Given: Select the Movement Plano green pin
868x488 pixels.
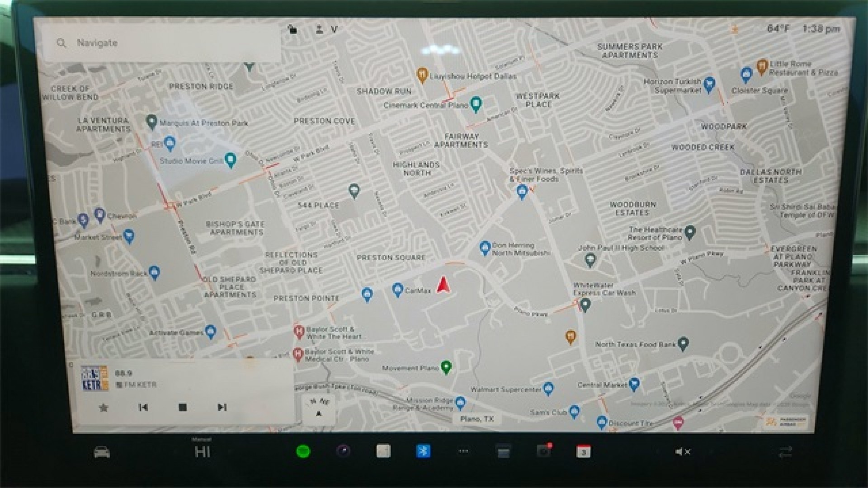Looking at the screenshot, I should click(446, 367).
